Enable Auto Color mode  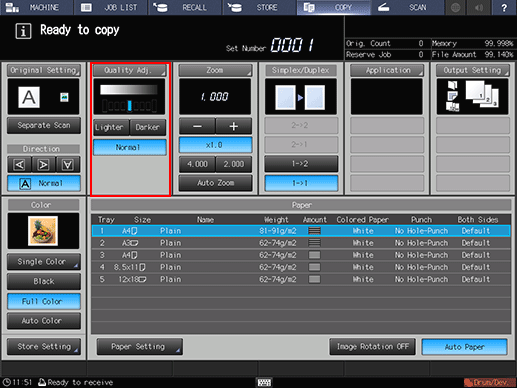(44, 321)
